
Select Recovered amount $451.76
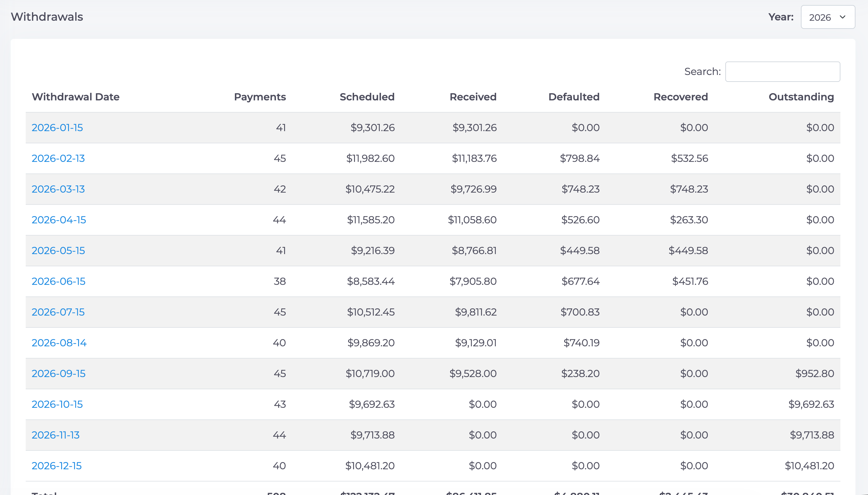pyautogui.click(x=690, y=281)
